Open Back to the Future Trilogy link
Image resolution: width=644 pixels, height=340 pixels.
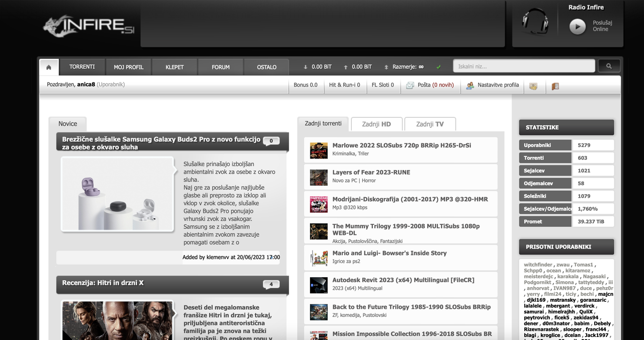coord(412,307)
